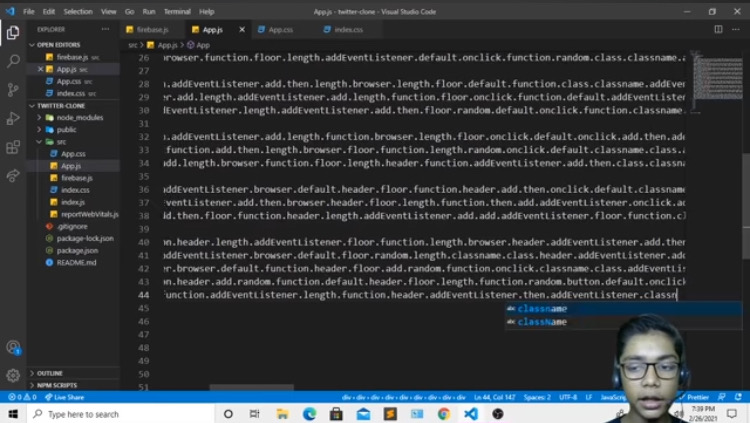Open Google Chrome from the taskbar
The width and height of the screenshot is (750, 423).
point(443,414)
